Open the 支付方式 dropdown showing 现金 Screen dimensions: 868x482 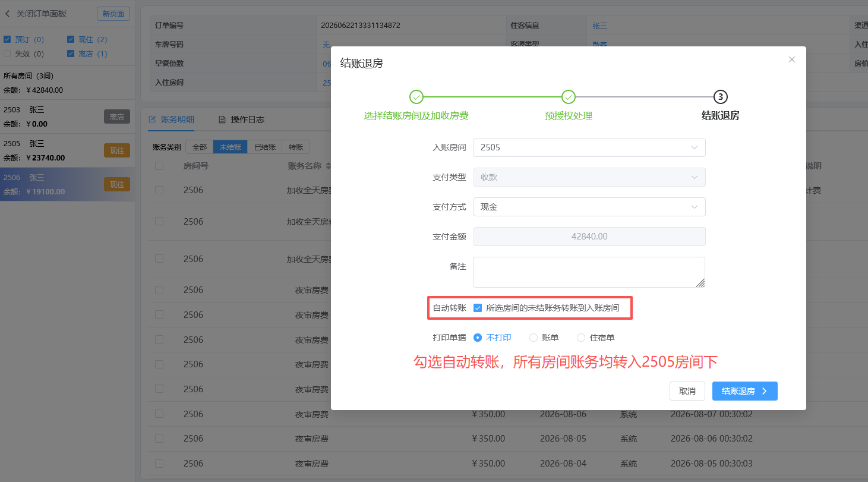coord(589,207)
